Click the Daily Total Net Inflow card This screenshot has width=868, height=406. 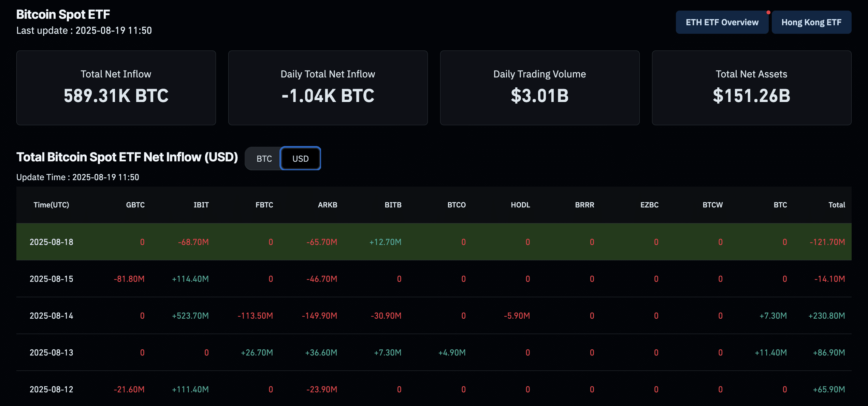(x=328, y=88)
